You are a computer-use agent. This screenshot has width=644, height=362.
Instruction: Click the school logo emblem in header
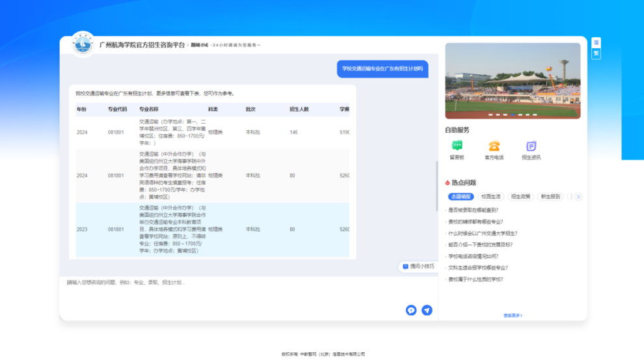click(x=83, y=44)
